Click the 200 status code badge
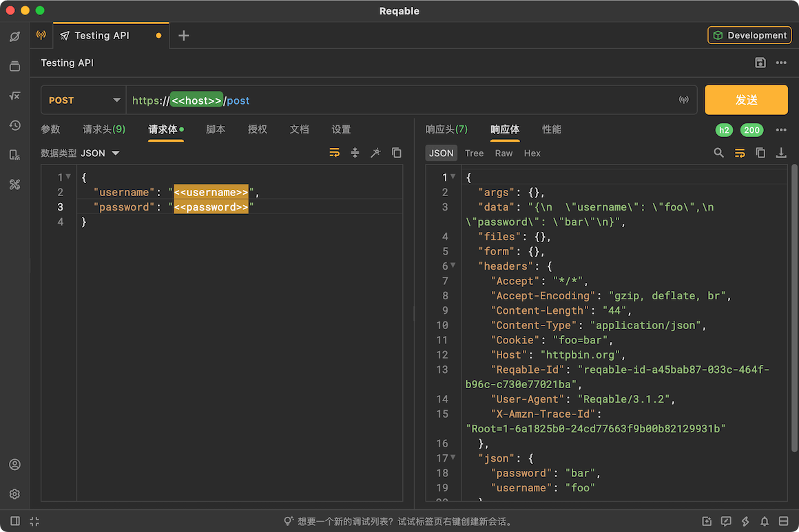This screenshot has width=799, height=532. pos(751,130)
